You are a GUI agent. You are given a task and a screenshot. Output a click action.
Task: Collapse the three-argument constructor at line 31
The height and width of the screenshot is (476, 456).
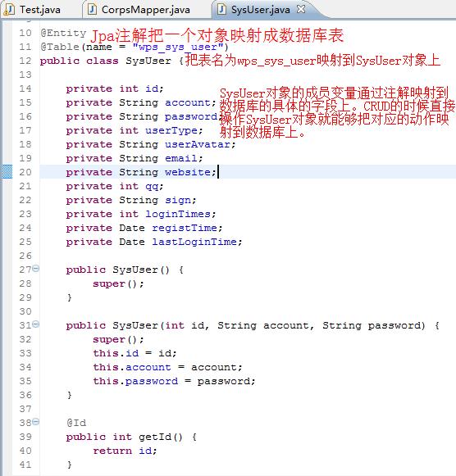(x=36, y=324)
